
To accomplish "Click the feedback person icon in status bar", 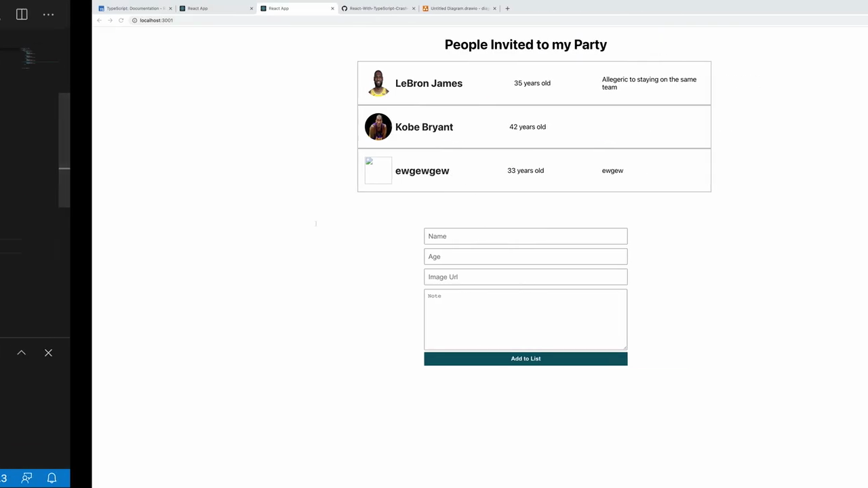I will (26, 478).
